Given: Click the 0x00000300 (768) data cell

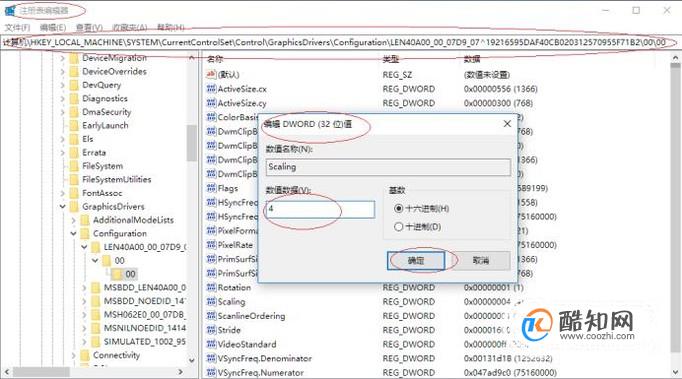Looking at the screenshot, I should [x=498, y=103].
